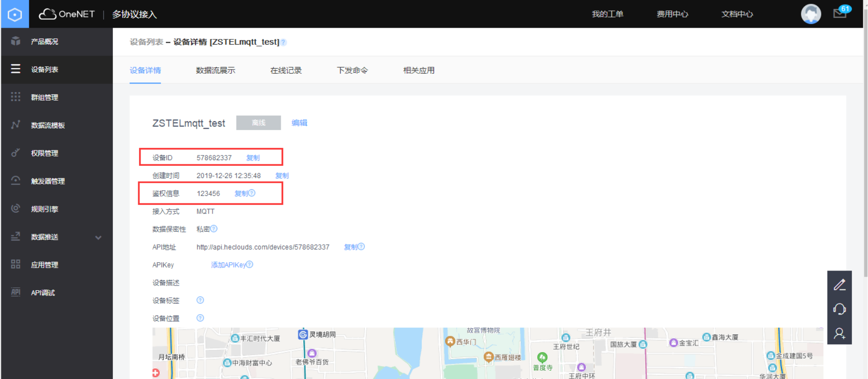Image resolution: width=868 pixels, height=379 pixels.
Task: Expand the 数据推送 submenu chevron
Action: pos(98,237)
